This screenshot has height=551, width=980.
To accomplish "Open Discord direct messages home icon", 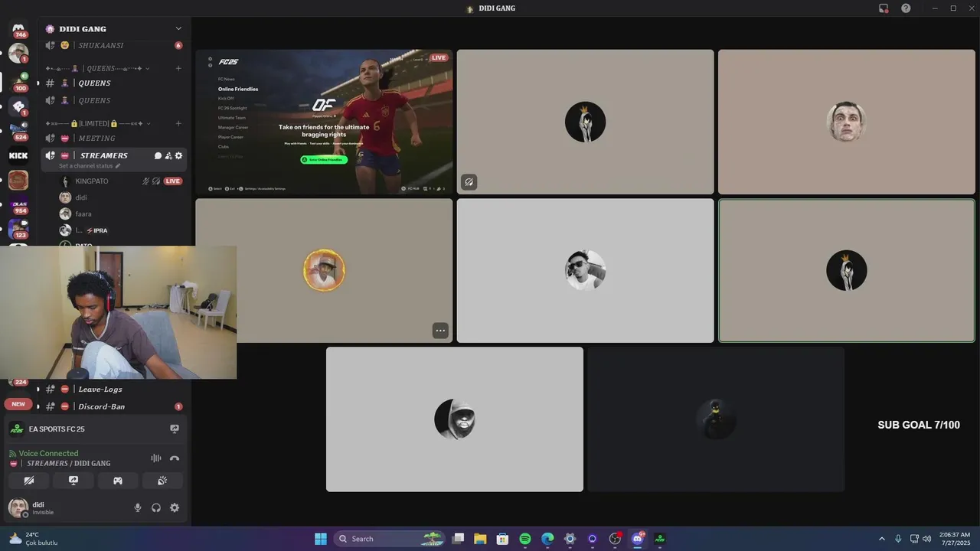I will click(x=18, y=29).
